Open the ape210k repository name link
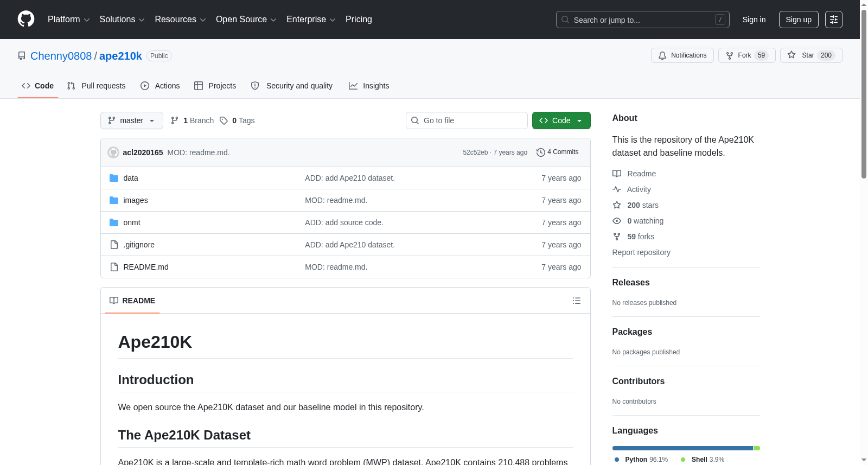The height and width of the screenshot is (465, 868). 120,56
